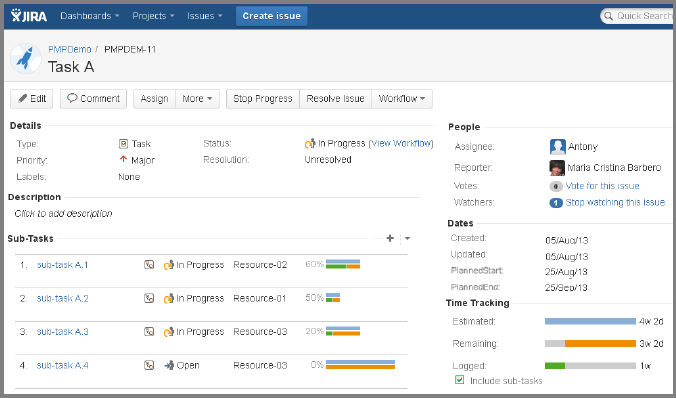Viewport: 676px width, 398px height.
Task: Click the sub-task type icon for sub-task A.3
Action: (x=149, y=332)
